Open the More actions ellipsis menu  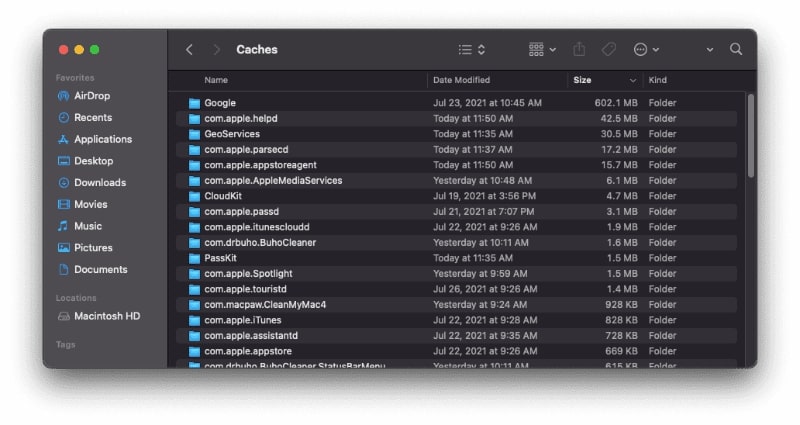(646, 49)
